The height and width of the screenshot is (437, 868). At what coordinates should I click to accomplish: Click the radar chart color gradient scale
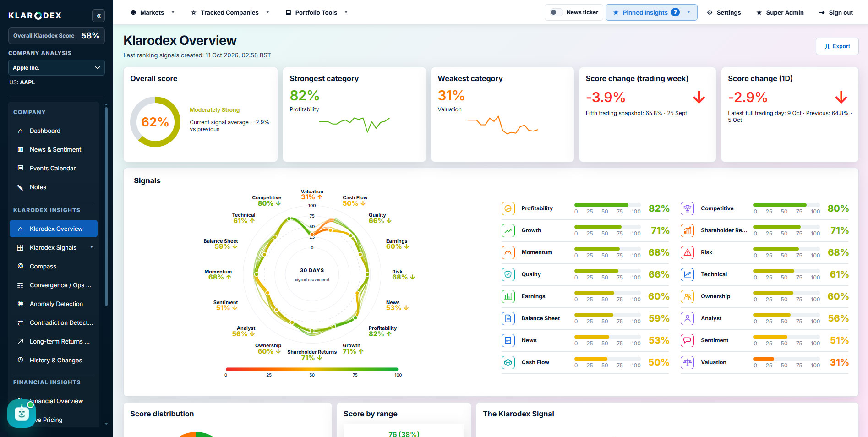coord(312,369)
